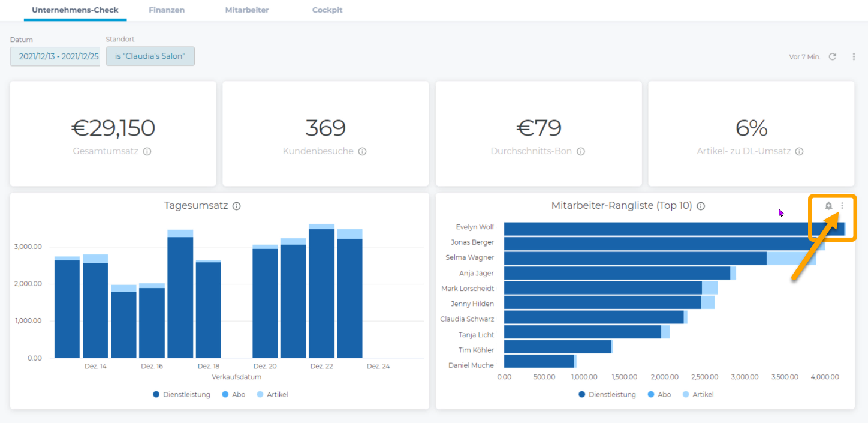Click info icon next to Durchschnitts-Bon
This screenshot has height=423, width=868.
580,152
